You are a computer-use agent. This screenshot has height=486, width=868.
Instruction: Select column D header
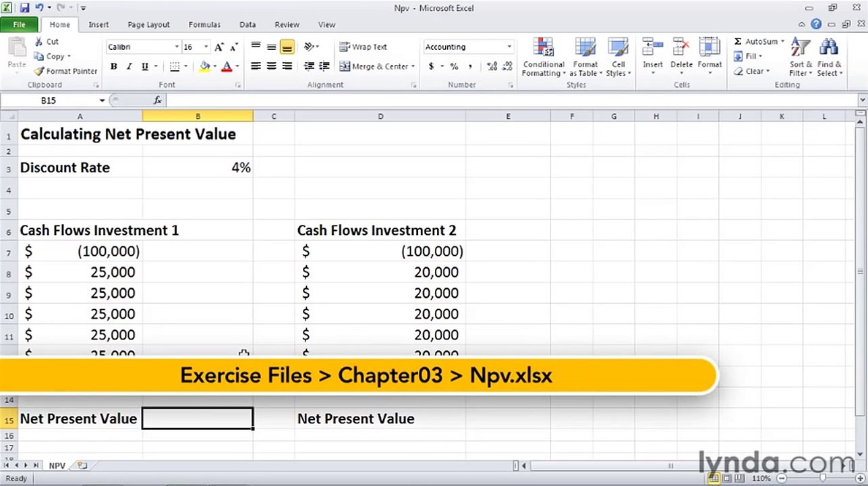point(380,116)
